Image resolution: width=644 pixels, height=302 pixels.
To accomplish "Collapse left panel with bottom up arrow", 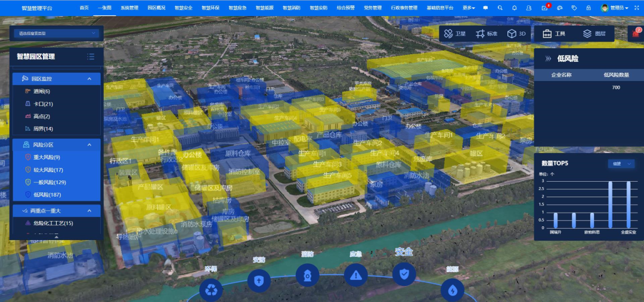I will [x=57, y=236].
